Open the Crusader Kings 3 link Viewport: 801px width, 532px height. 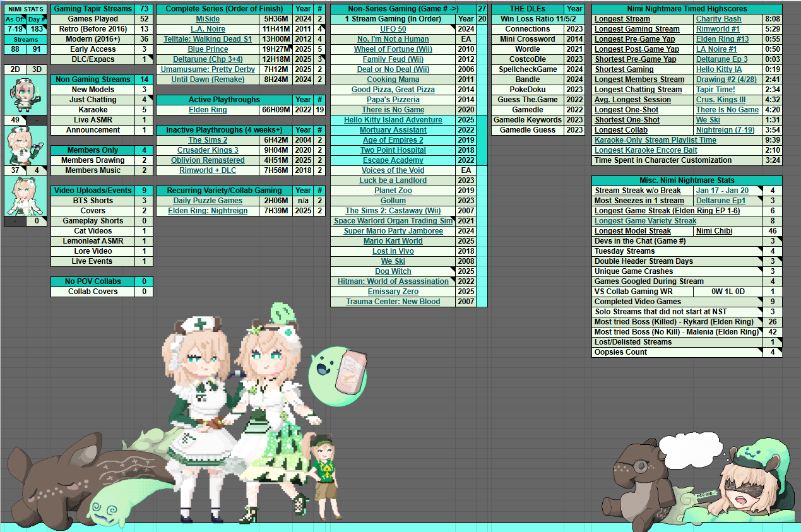(208, 150)
